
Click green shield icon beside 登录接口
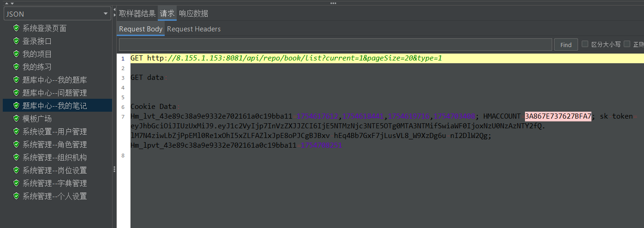(x=16, y=41)
